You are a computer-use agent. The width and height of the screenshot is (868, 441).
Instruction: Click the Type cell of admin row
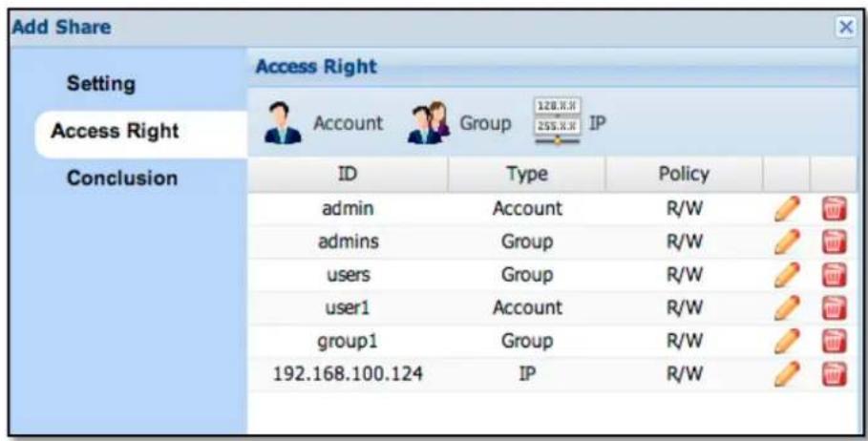pyautogui.click(x=527, y=209)
